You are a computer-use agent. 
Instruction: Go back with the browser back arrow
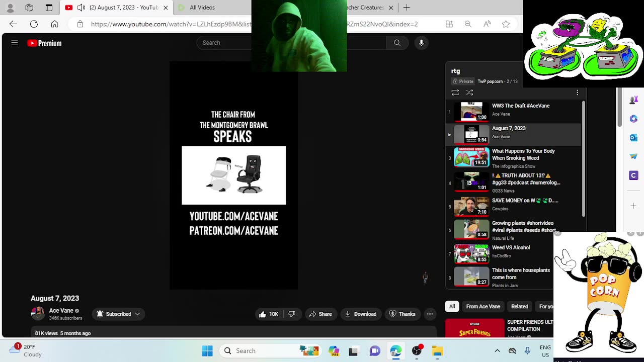13,24
